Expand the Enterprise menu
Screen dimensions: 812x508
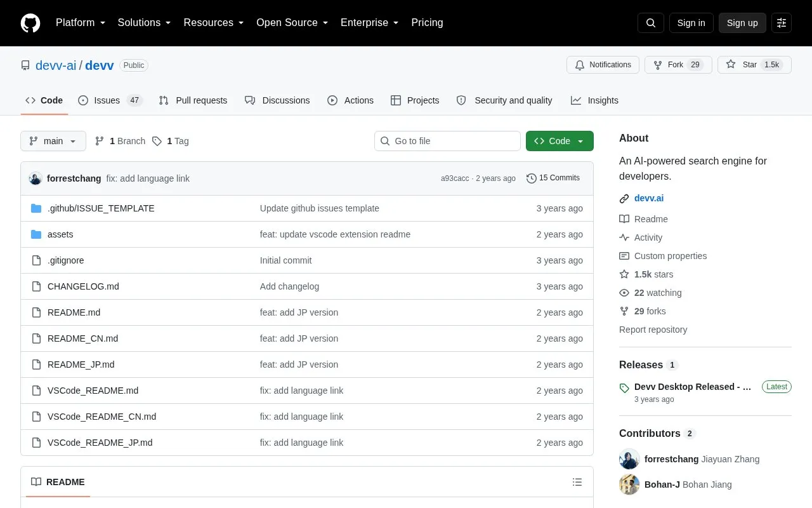[370, 23]
